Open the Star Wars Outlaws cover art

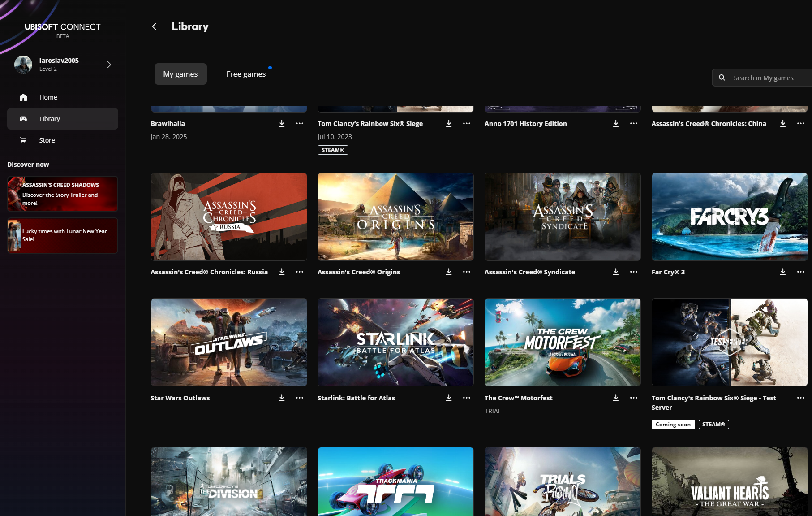point(229,343)
